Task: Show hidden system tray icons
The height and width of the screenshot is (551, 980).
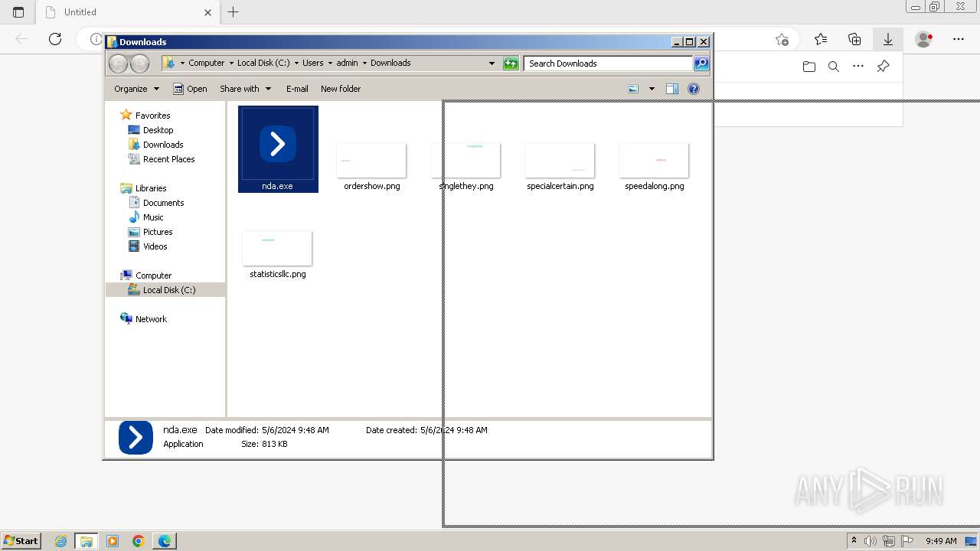Action: [854, 540]
